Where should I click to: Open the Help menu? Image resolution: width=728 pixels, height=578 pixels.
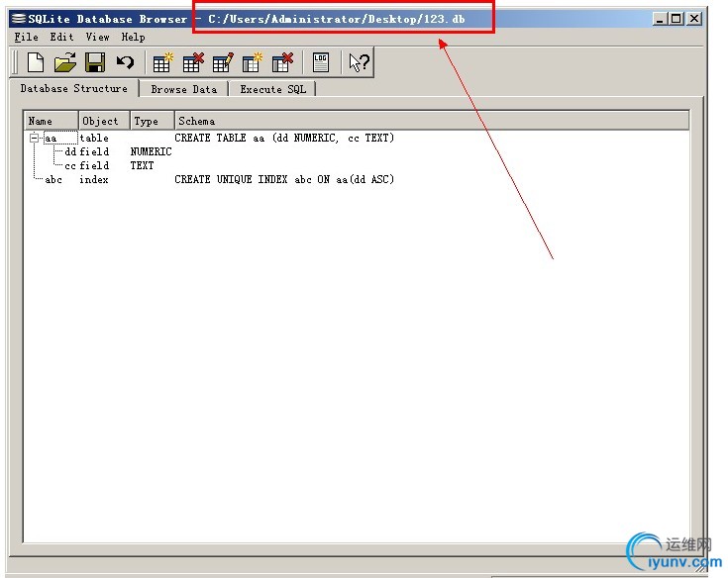134,37
